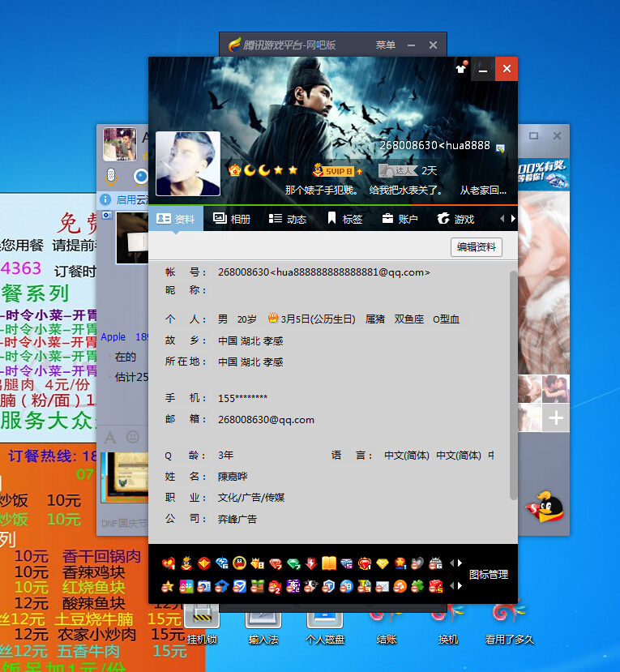The height and width of the screenshot is (672, 620).
Task: Open 个人磁盘 desktop shortcut
Action: pos(325,623)
